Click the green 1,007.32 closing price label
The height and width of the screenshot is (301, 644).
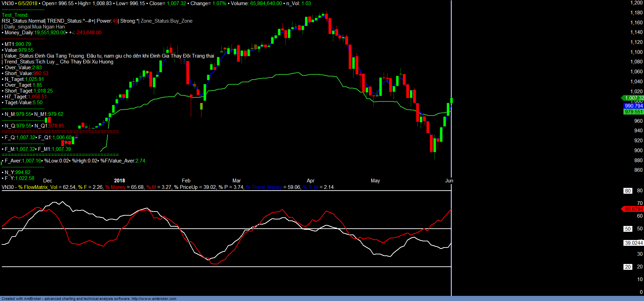[x=634, y=98]
